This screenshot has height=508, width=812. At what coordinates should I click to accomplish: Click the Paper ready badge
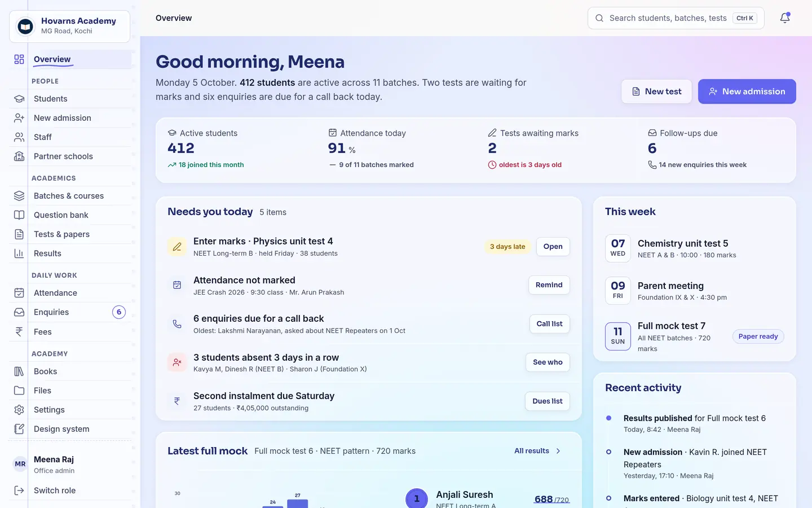coord(758,336)
